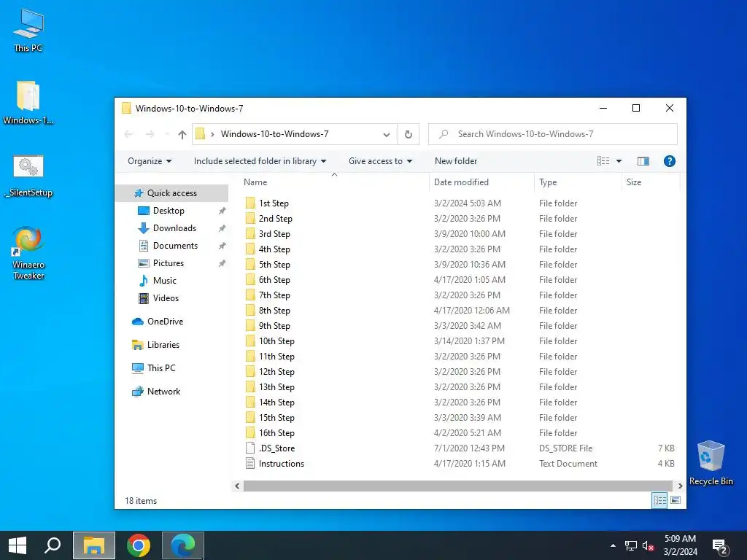
Task: Refresh the current folder view
Action: [x=409, y=134]
